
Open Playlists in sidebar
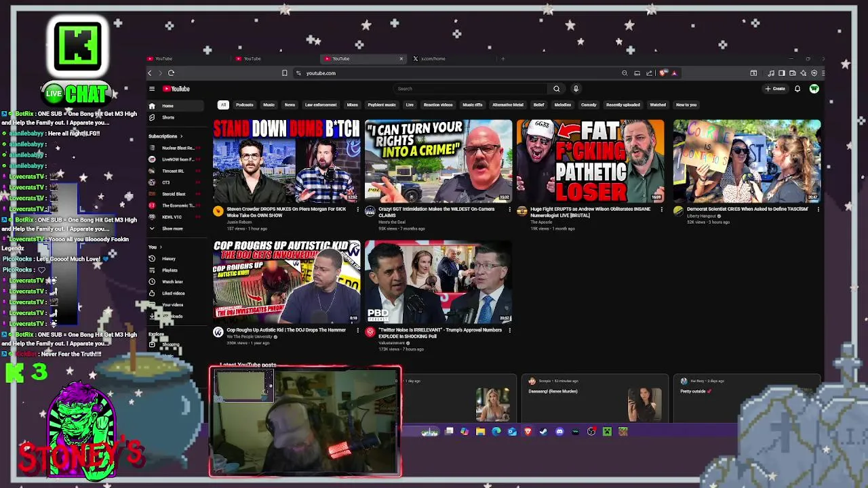175,270
